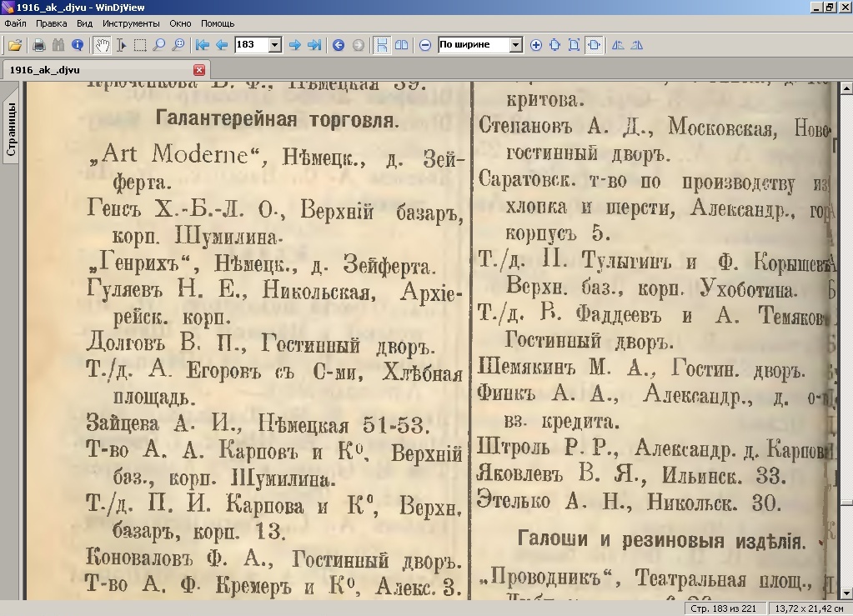Toggle continuous page layout mode
This screenshot has height=616, width=853.
point(381,45)
